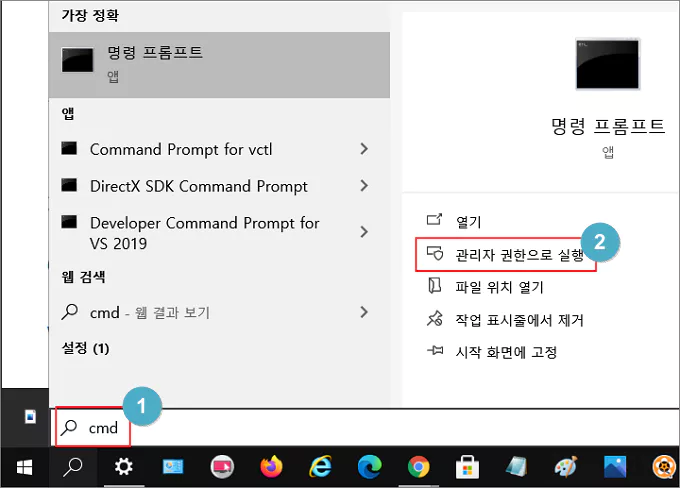
Task: Open the notepad-style taskbar icon
Action: pos(517,467)
